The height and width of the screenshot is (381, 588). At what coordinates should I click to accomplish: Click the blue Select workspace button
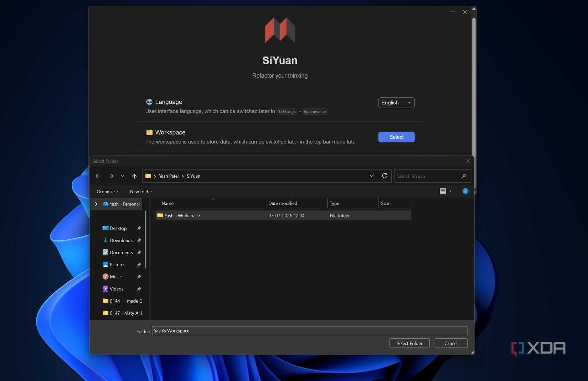396,137
